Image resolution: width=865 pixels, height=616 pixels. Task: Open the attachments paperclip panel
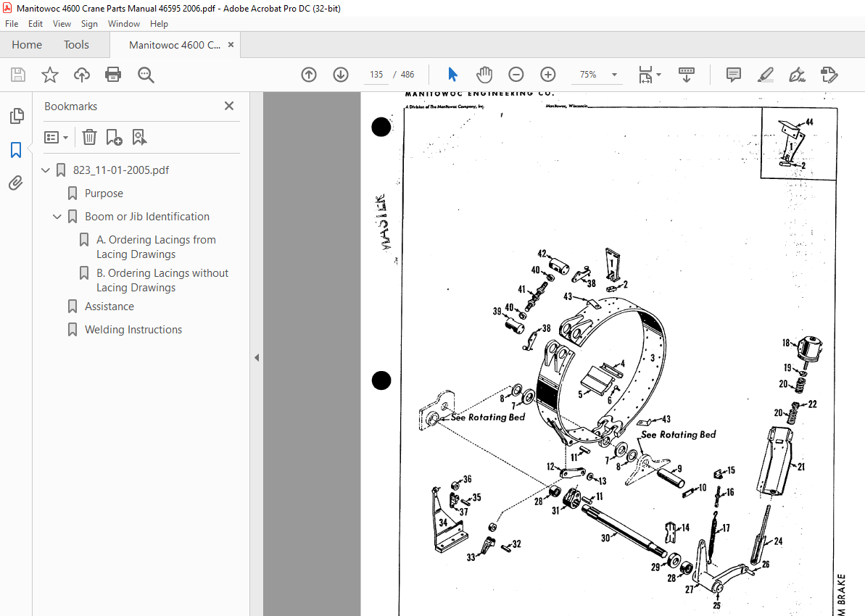(x=16, y=183)
